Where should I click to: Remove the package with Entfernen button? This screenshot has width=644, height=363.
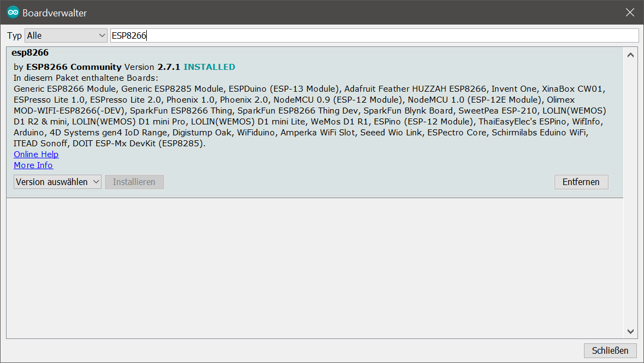[581, 182]
